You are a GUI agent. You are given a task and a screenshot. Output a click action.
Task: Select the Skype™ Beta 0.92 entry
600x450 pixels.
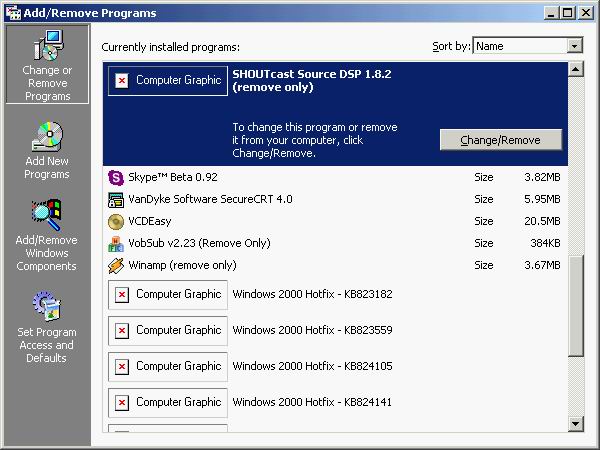click(335, 178)
